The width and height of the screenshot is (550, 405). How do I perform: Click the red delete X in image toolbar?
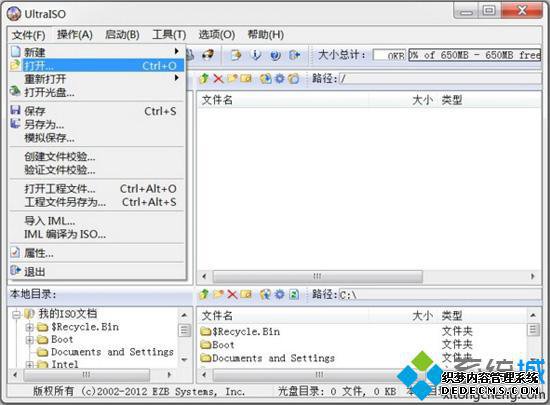[x=218, y=79]
